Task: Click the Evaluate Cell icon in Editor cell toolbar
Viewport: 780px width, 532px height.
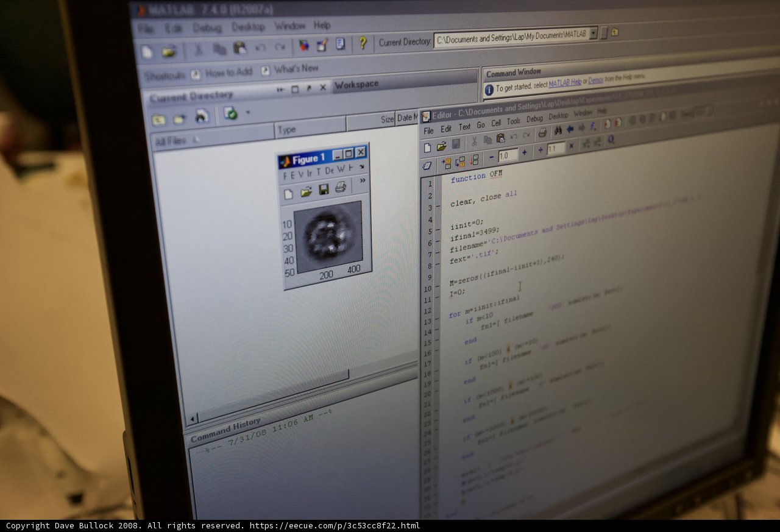Action: pyautogui.click(x=446, y=163)
